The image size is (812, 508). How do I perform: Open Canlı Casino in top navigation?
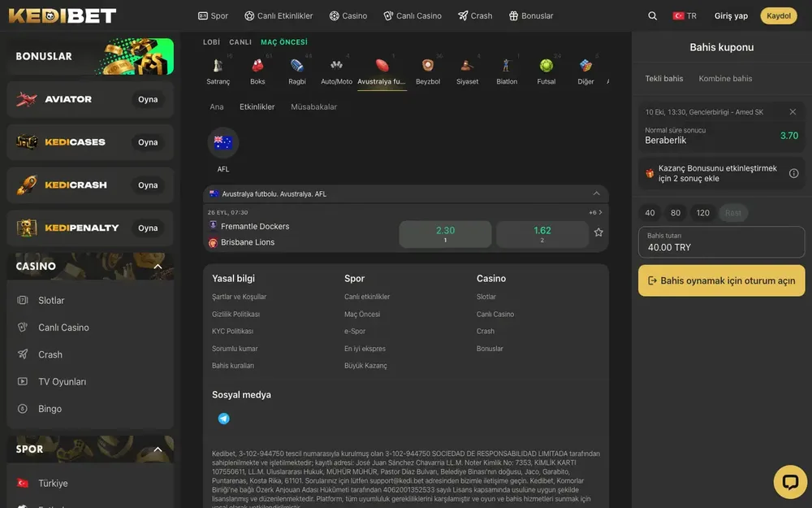tap(412, 15)
